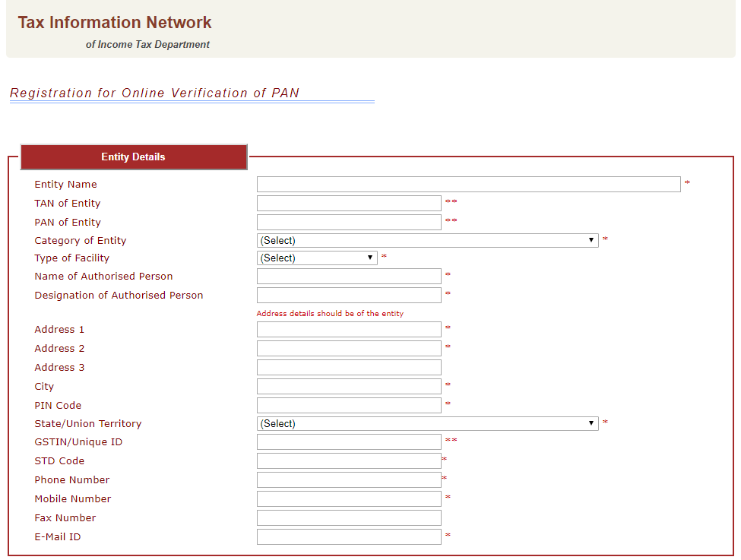This screenshot has height=560, width=741.
Task: Click the E-Mail ID input field
Action: (349, 536)
